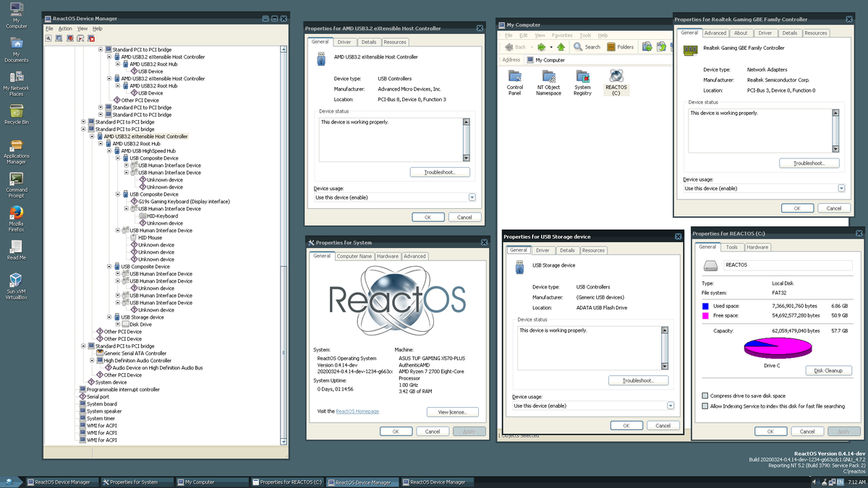Click View license button in System properties
The image size is (868, 488).
(x=453, y=412)
